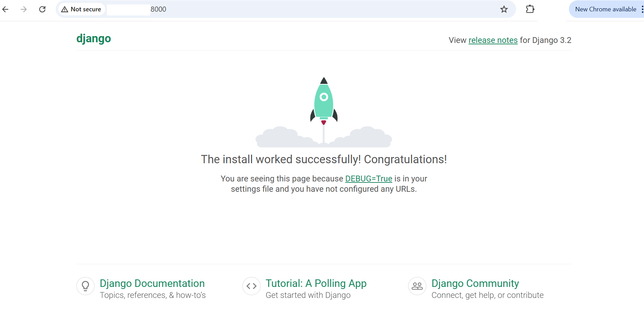
Task: Click the code brackets icon beside the Tutorial link
Action: [x=251, y=286]
